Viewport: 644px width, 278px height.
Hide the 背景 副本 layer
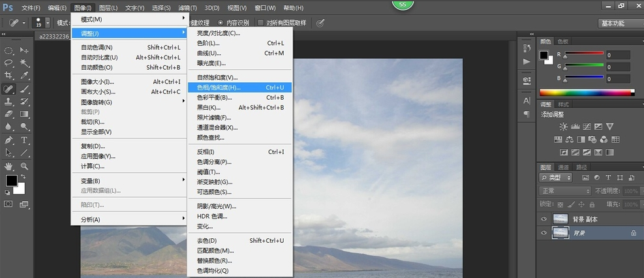[544, 219]
